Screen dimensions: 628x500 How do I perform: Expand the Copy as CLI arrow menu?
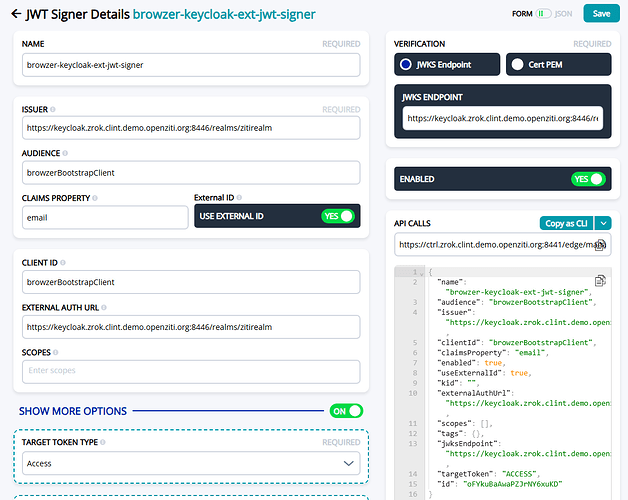(x=603, y=223)
